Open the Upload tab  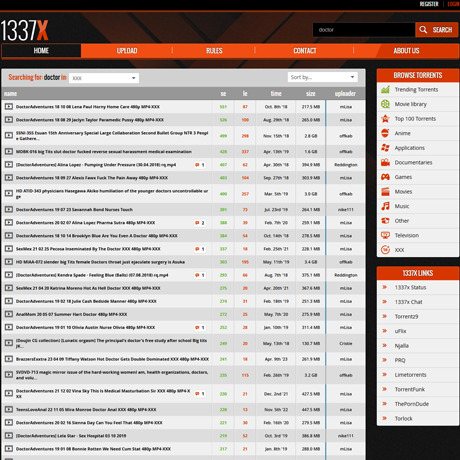point(127,51)
